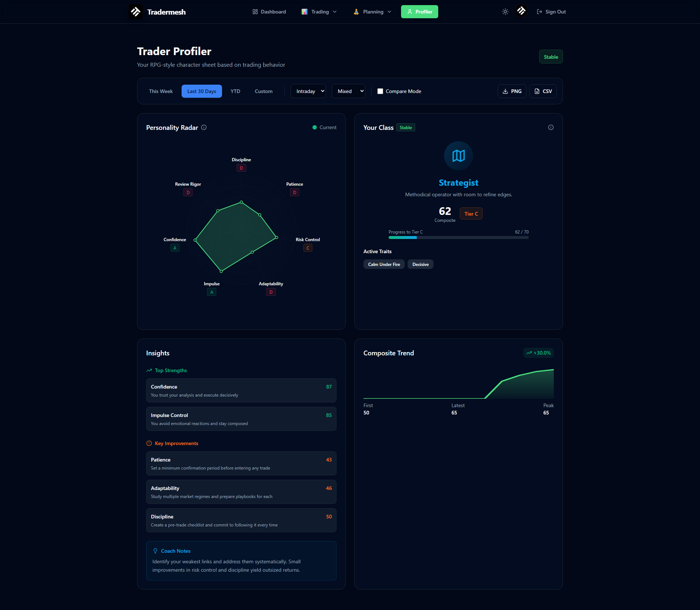Expand the Trading nav menu
Viewport: 700px width, 610px height.
tap(319, 12)
